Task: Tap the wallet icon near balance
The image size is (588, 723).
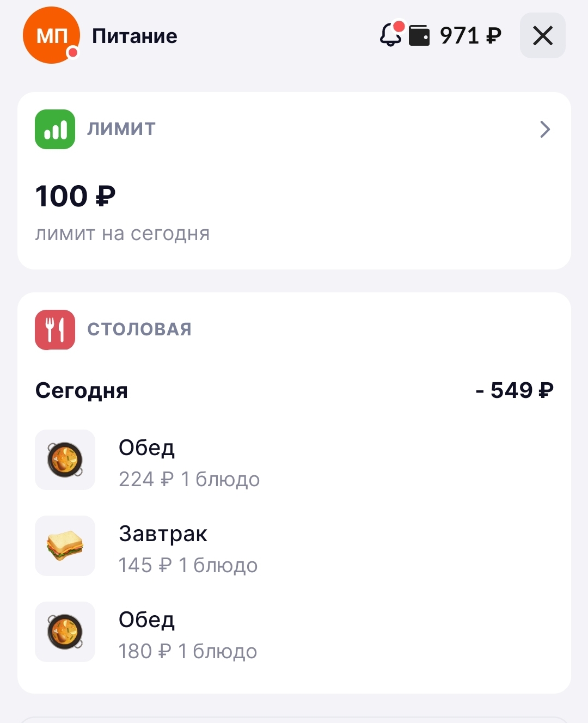Action: pyautogui.click(x=419, y=36)
